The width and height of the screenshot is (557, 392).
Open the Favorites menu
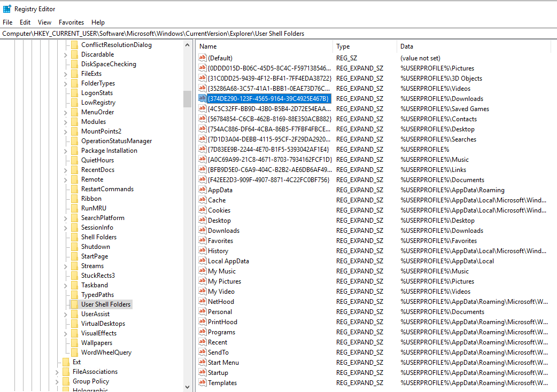click(71, 22)
